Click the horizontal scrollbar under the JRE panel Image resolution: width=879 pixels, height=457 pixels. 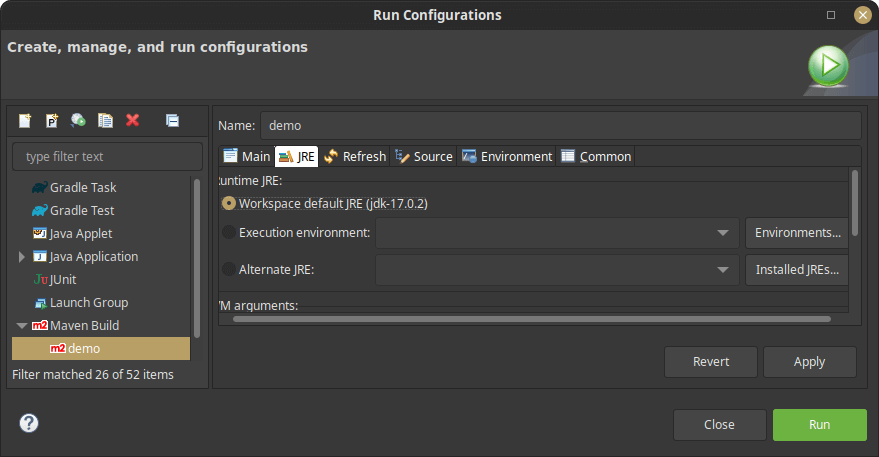pos(531,319)
